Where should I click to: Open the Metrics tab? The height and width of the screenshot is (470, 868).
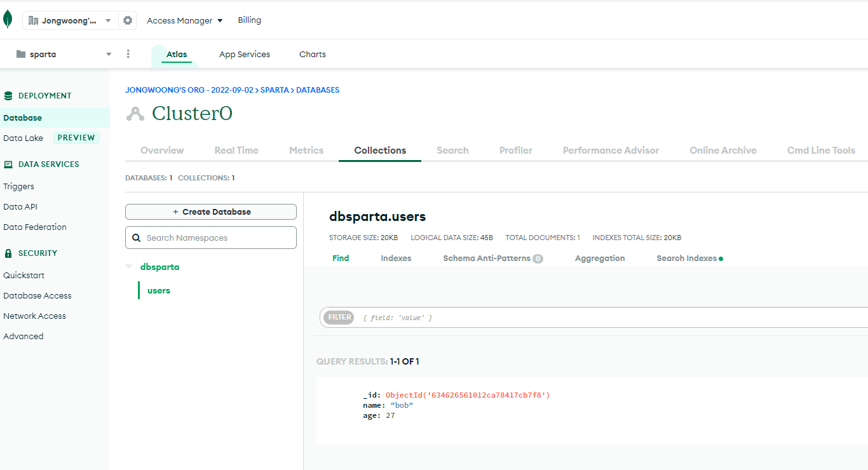tap(306, 151)
